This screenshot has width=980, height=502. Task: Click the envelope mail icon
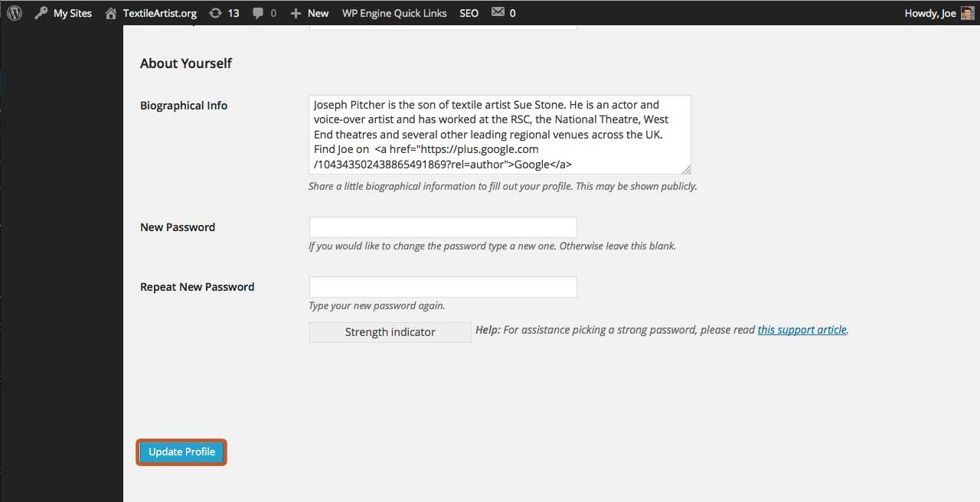click(498, 12)
